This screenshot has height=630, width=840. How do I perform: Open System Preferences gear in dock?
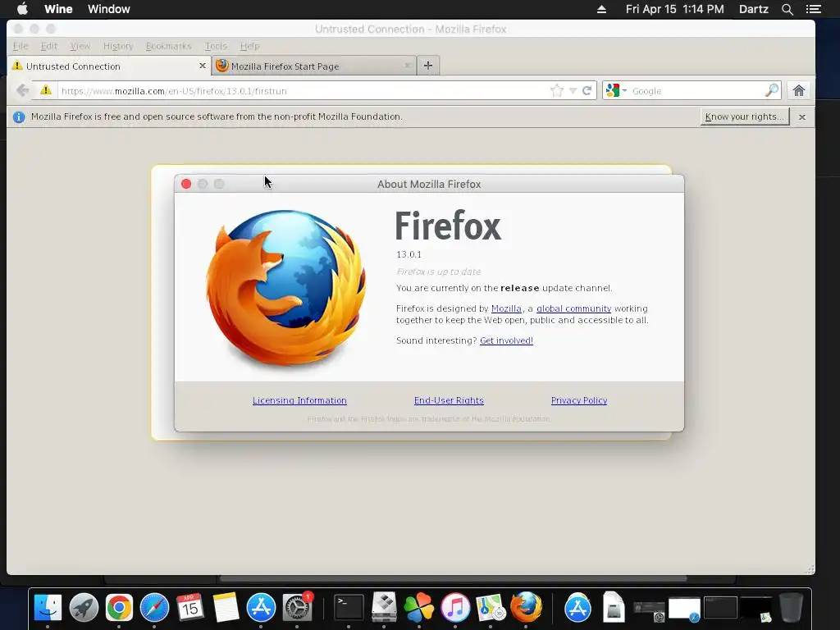297,608
